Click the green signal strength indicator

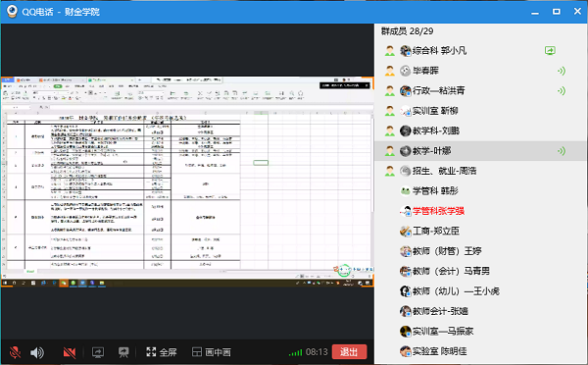click(296, 352)
